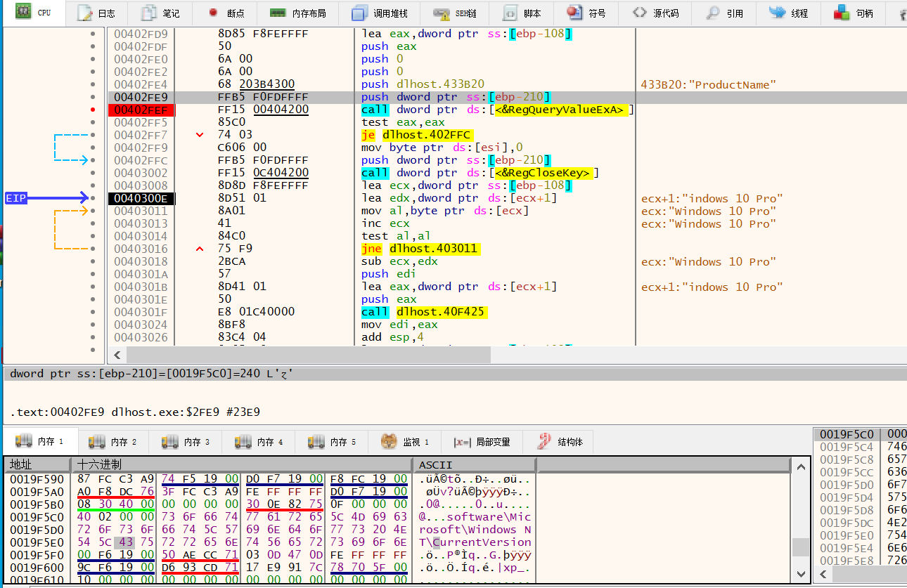The image size is (907, 588).
Task: Click the ASCII text rosoft\Windows N
Action: pos(475,530)
